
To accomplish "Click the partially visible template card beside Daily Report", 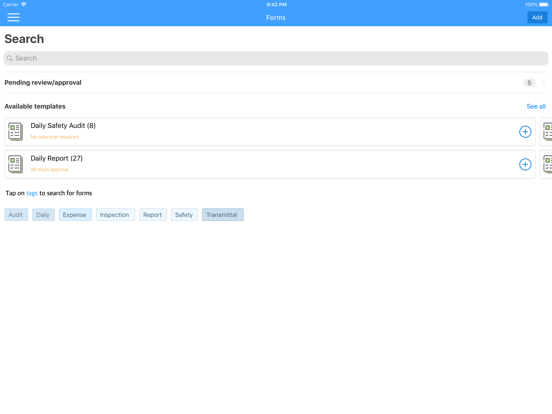I will 546,164.
